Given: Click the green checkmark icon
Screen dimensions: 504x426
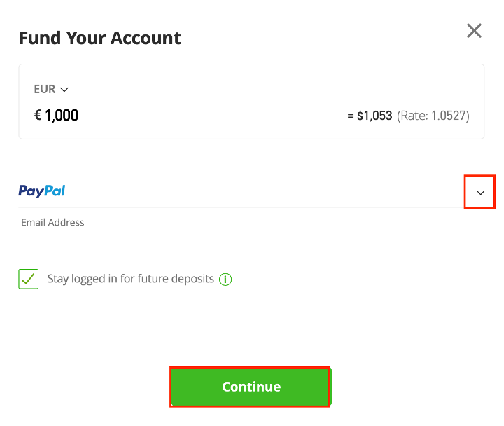Looking at the screenshot, I should pos(28,279).
